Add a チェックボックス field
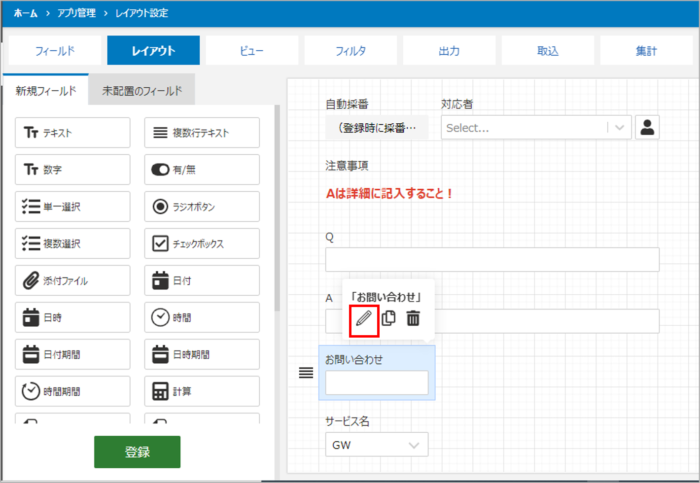Image resolution: width=700 pixels, height=483 pixels. pyautogui.click(x=202, y=244)
